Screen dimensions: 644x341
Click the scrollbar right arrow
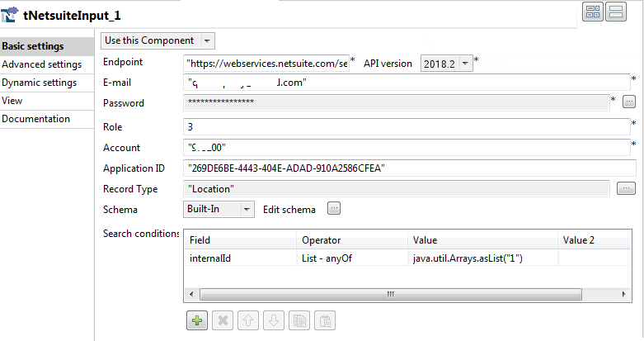[x=624, y=294]
